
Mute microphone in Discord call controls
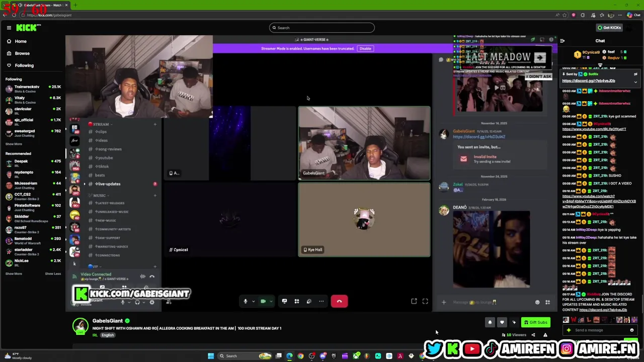click(246, 301)
